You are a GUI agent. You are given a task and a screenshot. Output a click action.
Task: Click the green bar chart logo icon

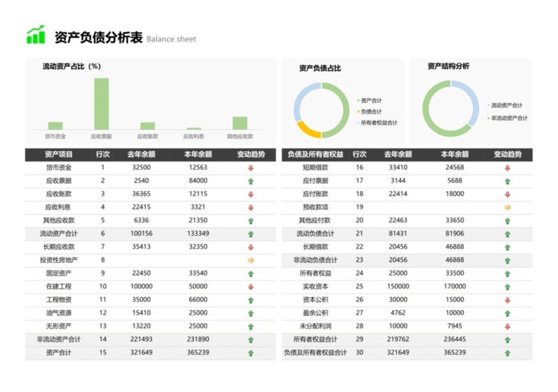tap(36, 35)
